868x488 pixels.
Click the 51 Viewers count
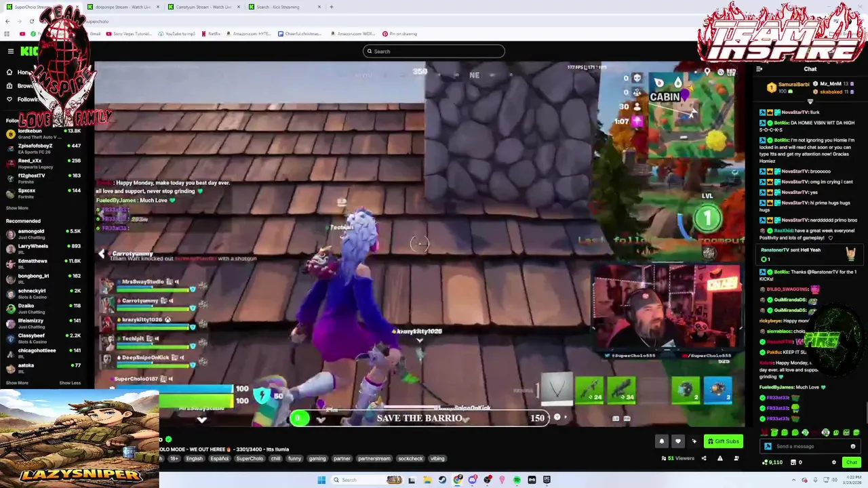click(x=678, y=458)
